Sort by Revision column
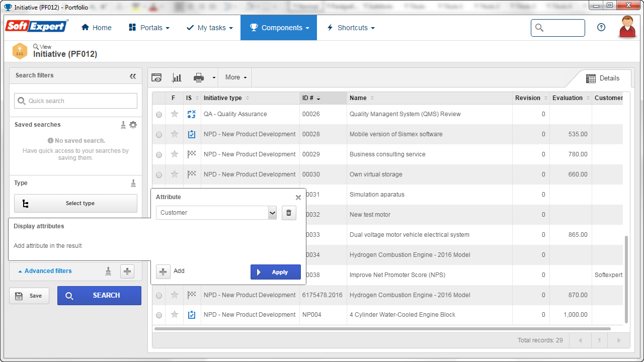The width and height of the screenshot is (644, 362). click(x=531, y=98)
